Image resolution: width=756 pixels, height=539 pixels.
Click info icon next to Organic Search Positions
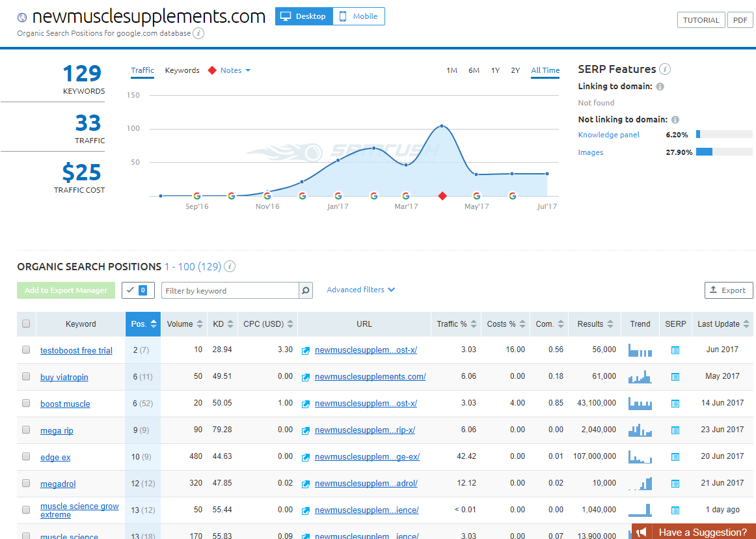(x=230, y=266)
